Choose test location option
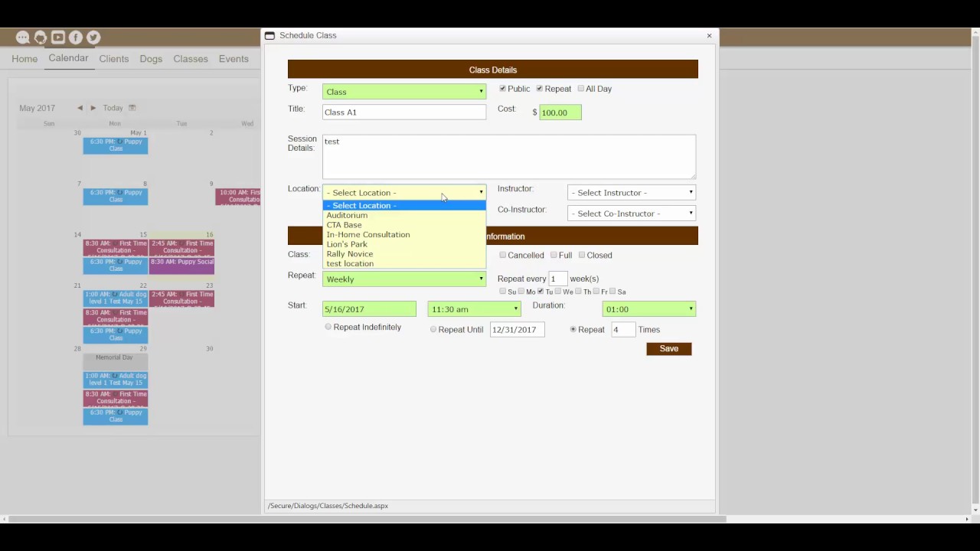 click(404, 263)
